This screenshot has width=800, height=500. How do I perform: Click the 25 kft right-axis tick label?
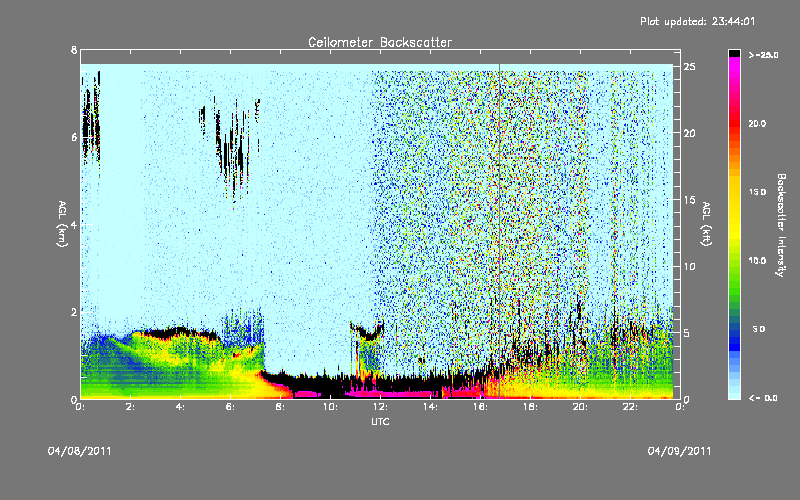(x=689, y=67)
